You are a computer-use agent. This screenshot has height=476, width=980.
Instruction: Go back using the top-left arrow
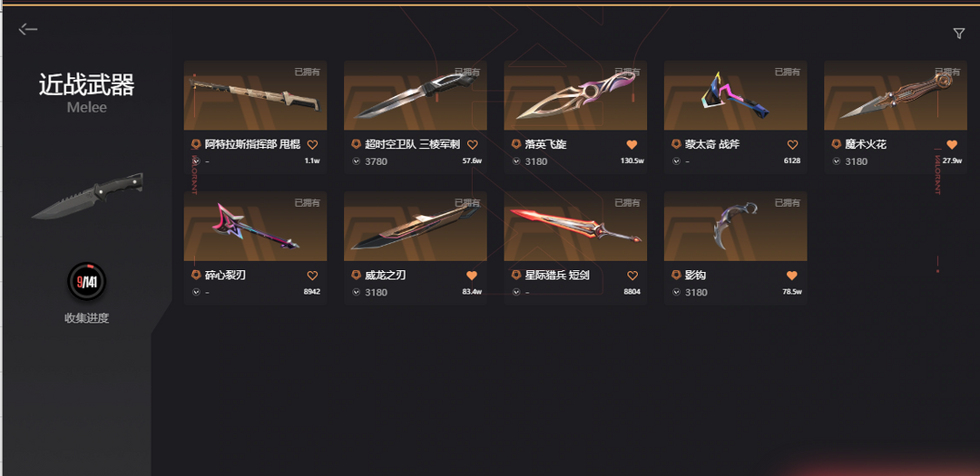28,29
